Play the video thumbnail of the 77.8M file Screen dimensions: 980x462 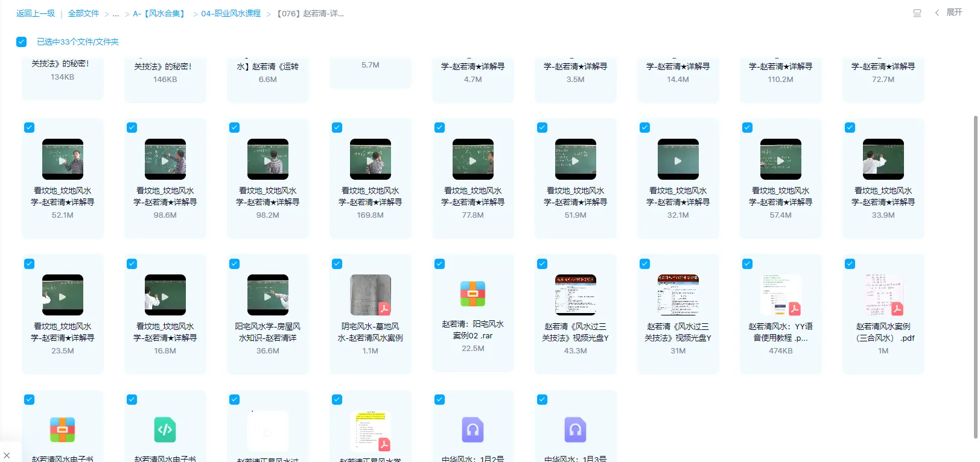coord(473,159)
